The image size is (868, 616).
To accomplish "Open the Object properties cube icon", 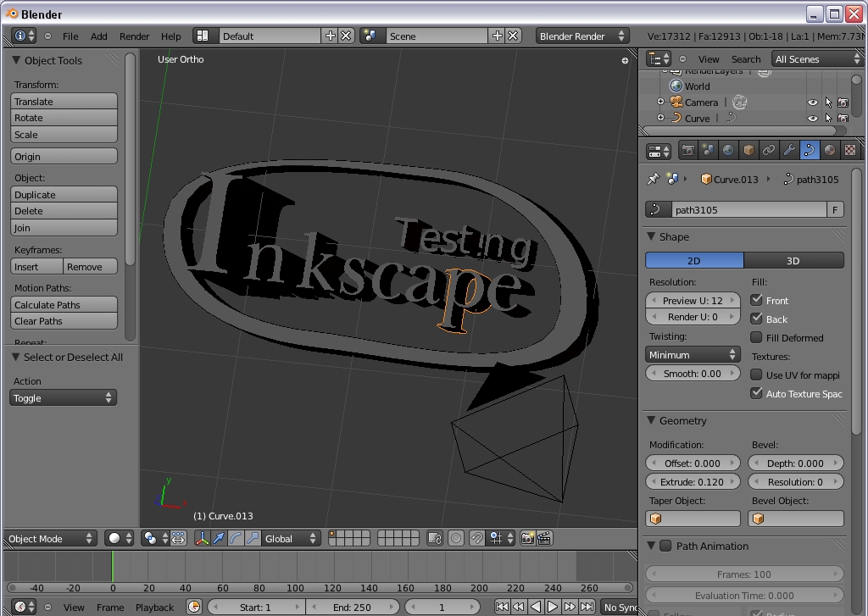I will click(748, 150).
